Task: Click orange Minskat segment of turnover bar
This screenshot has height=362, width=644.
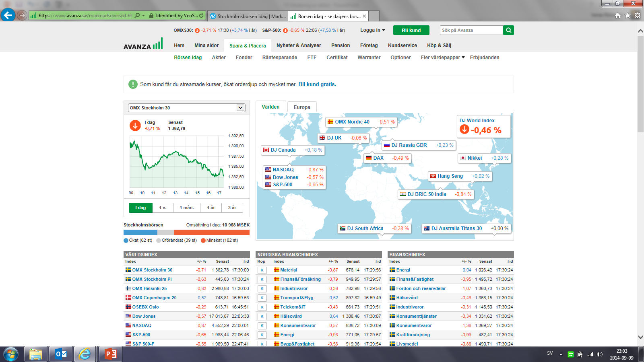Action: (212, 232)
